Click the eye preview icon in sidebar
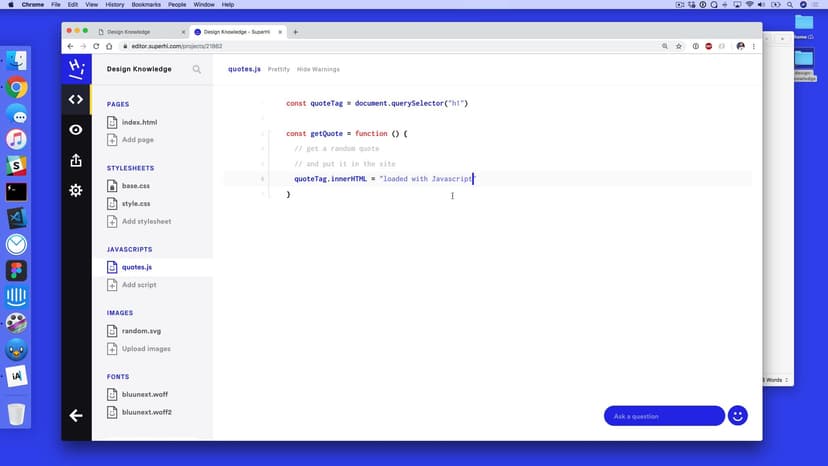 pyautogui.click(x=76, y=130)
